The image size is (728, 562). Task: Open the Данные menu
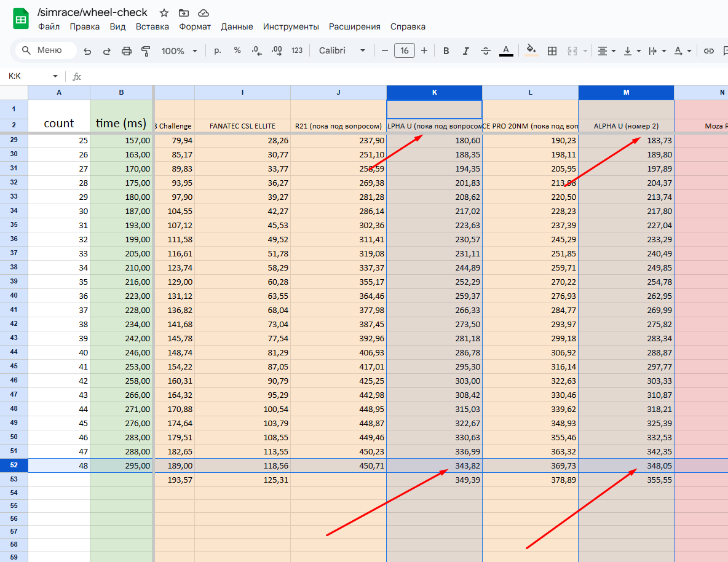tap(237, 26)
